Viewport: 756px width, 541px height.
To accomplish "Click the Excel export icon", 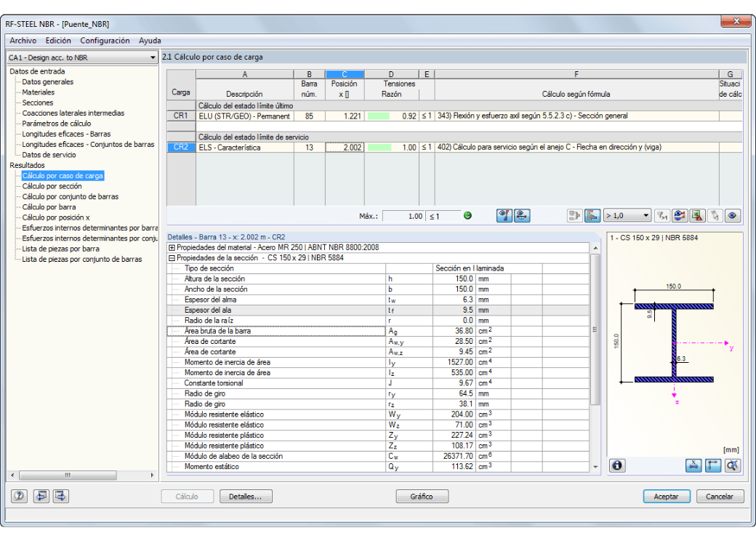I will pos(697,215).
